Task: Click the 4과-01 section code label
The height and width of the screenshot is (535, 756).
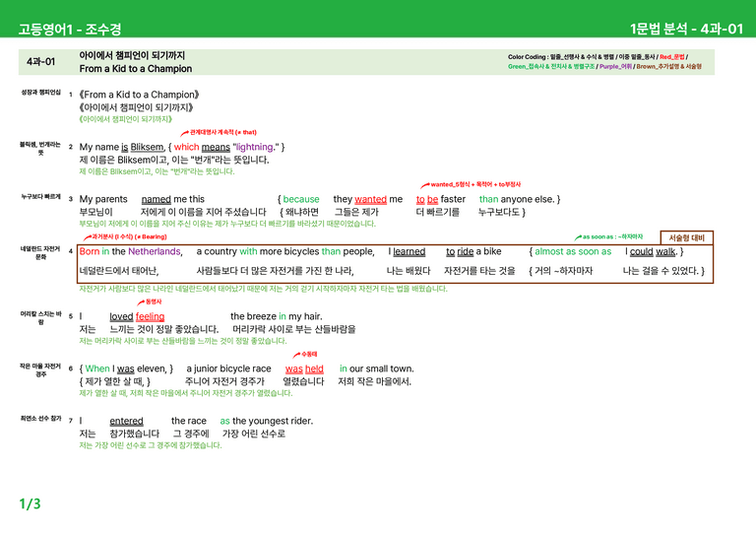Action: (41, 62)
